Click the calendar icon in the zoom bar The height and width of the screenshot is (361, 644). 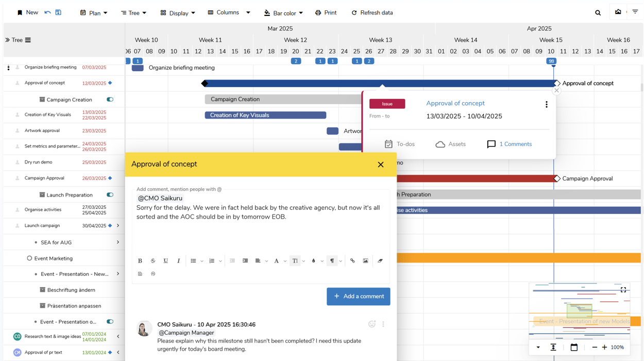pos(574,347)
